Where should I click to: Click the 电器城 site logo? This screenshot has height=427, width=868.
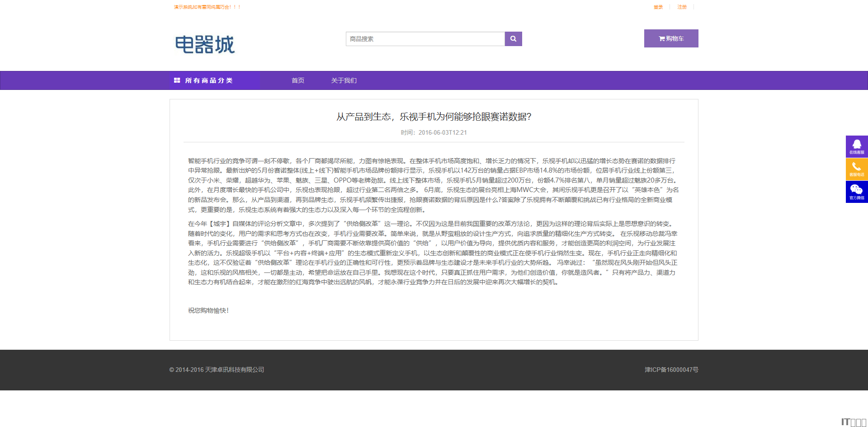205,44
